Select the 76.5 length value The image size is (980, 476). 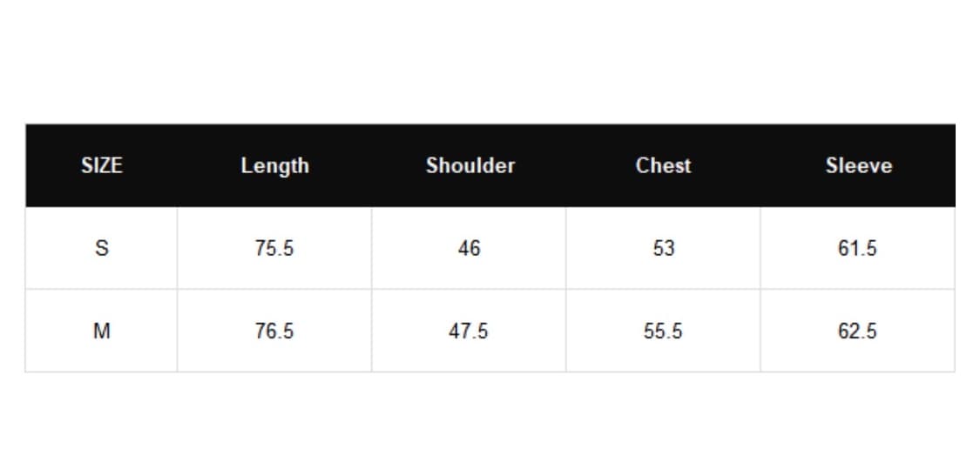coord(274,332)
